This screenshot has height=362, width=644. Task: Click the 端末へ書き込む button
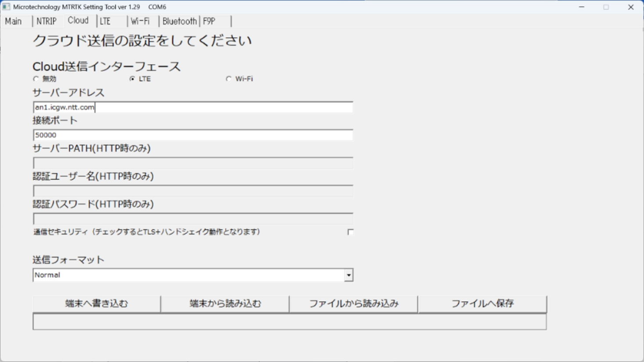pyautogui.click(x=97, y=304)
